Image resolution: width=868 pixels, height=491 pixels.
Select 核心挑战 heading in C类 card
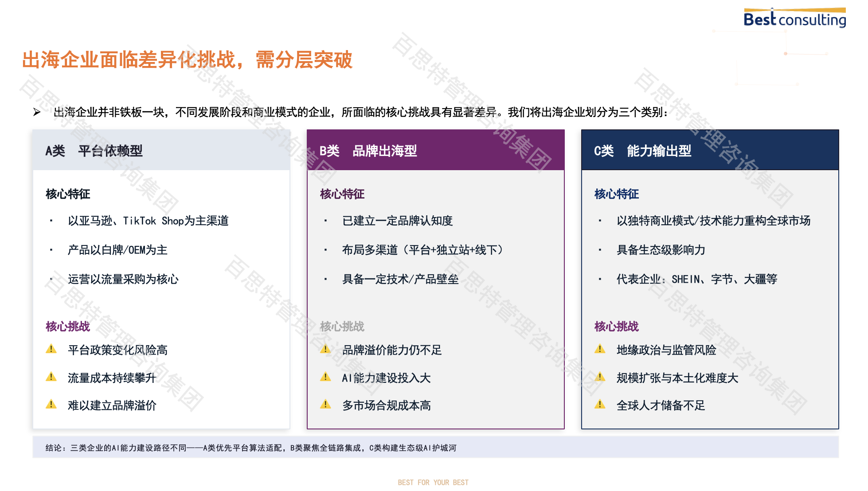617,327
